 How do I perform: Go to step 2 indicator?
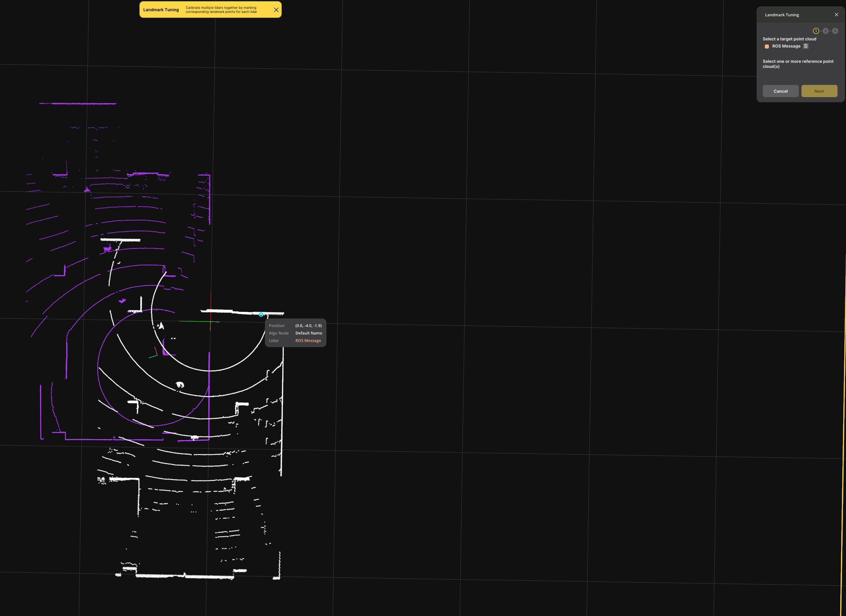coord(826,31)
